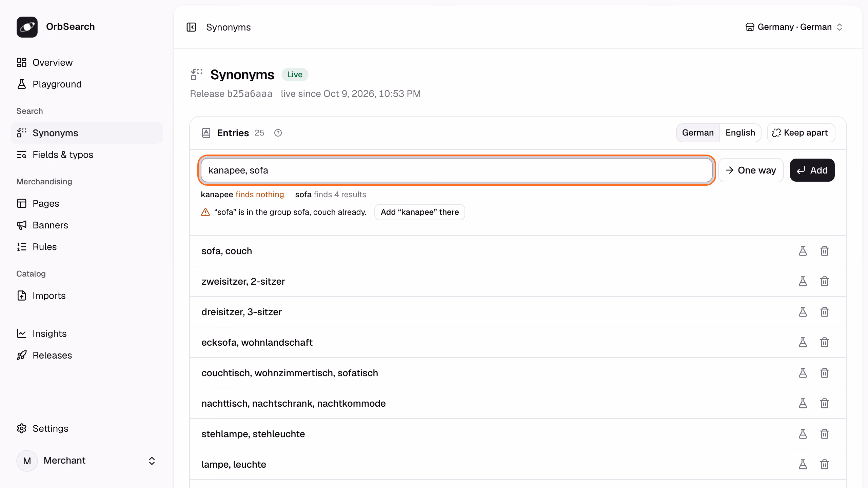Test the couchtisch, wohnzimmertisch entry flask

(x=803, y=373)
